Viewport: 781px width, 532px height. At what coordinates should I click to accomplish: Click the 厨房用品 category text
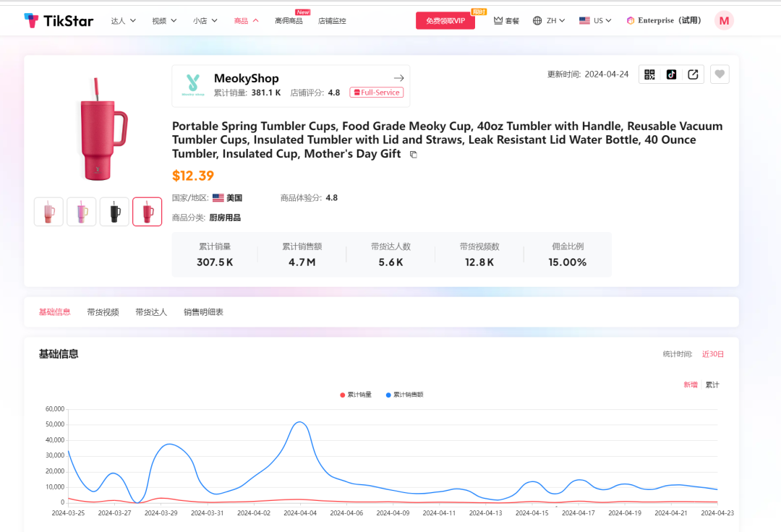[x=225, y=218]
